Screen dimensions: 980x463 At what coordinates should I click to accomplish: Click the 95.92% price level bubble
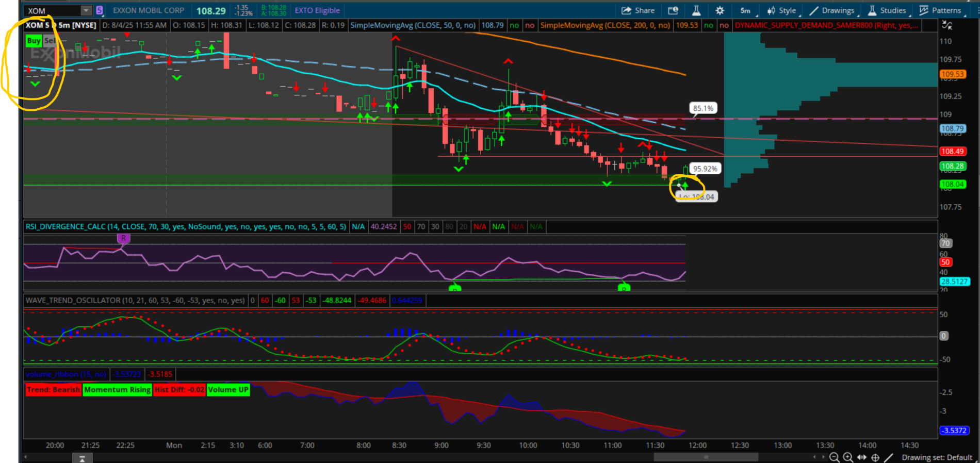(705, 169)
